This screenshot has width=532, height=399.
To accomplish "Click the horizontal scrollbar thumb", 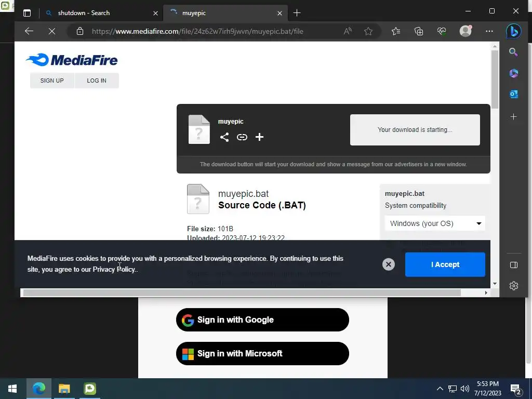I will point(242,292).
